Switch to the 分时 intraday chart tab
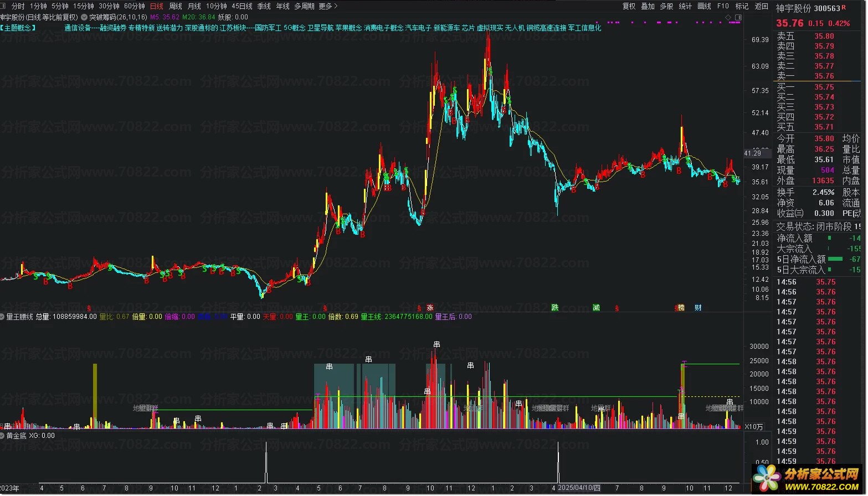The height and width of the screenshot is (496, 868). tap(18, 6)
